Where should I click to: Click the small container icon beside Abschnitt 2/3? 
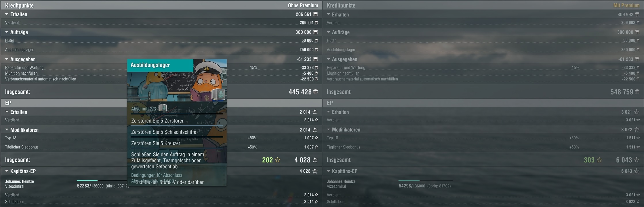click(x=163, y=108)
